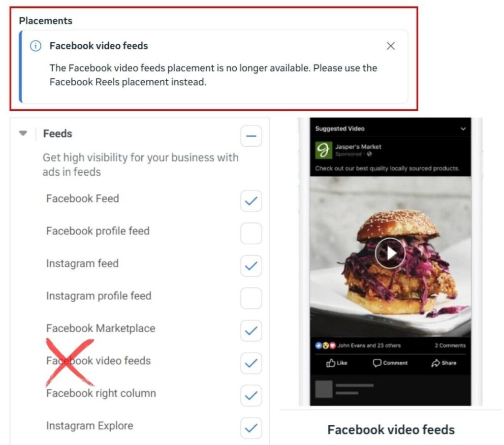The width and height of the screenshot is (504, 445).
Task: Open the 2 Comments link
Action: point(450,346)
